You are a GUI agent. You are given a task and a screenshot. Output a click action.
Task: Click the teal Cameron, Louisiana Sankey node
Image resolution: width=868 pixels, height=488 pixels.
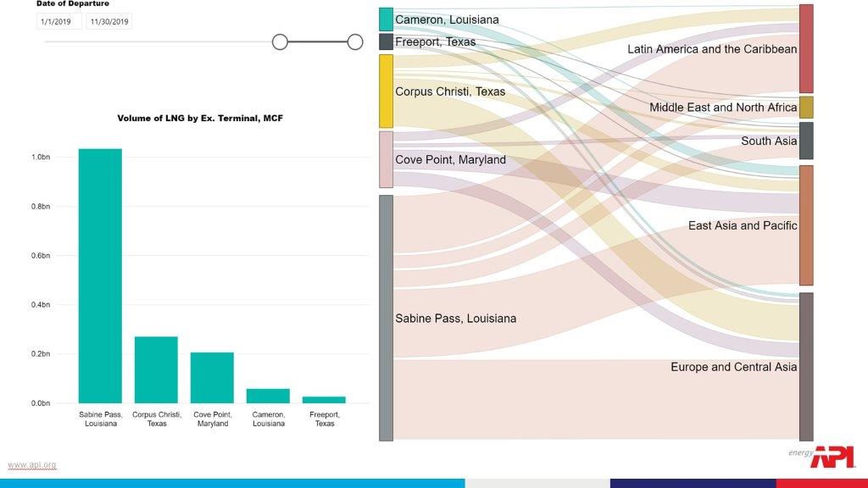[x=386, y=19]
